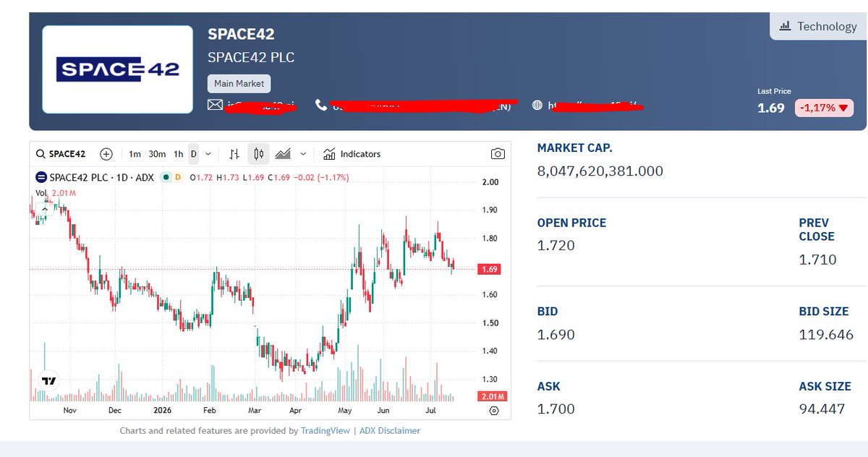Image resolution: width=868 pixels, height=457 pixels.
Task: Click the market cap value 8,047,620,381.000
Action: 600,171
